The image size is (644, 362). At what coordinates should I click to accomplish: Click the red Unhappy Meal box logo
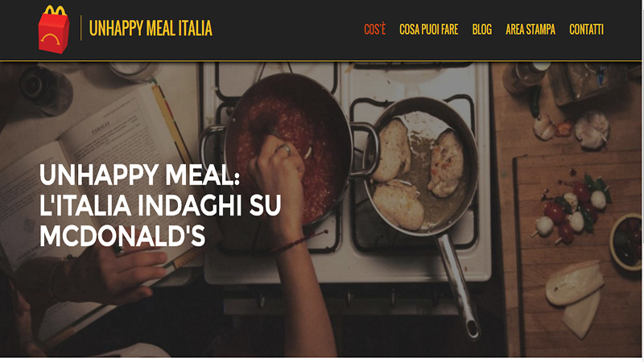pos(54,30)
